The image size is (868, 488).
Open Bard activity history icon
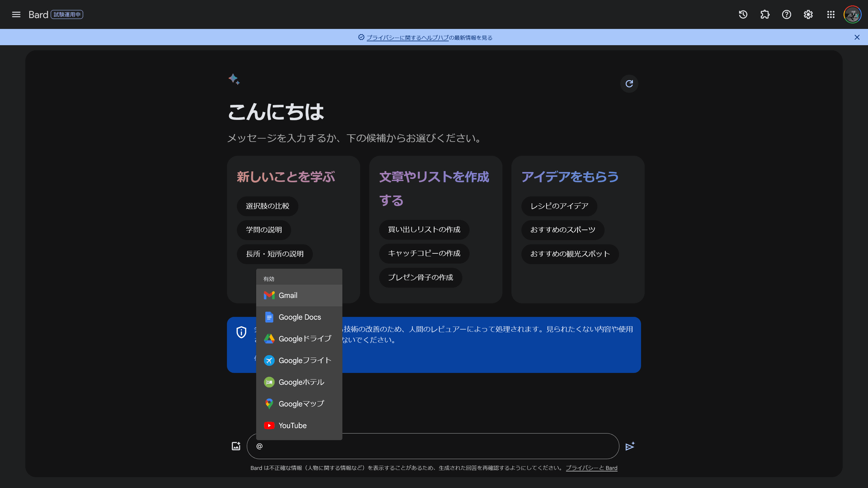(x=743, y=14)
